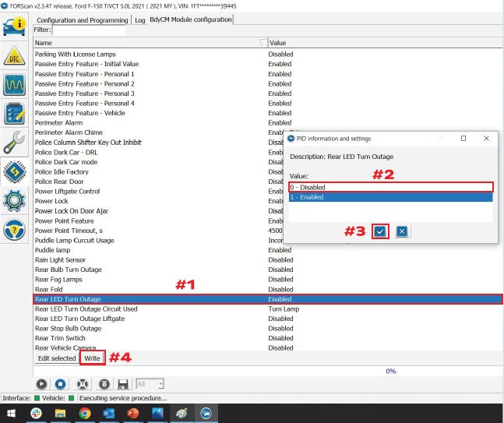Select Power Liftgate Control row

point(159,192)
